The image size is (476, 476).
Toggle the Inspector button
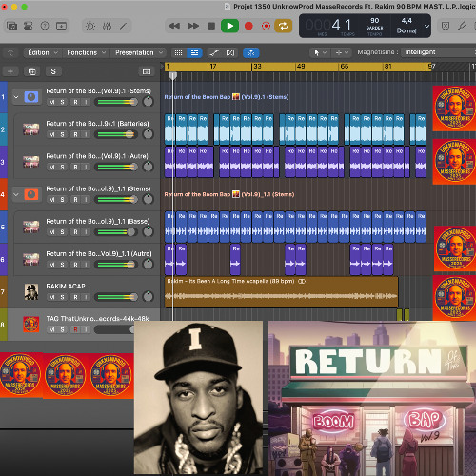(x=29, y=26)
